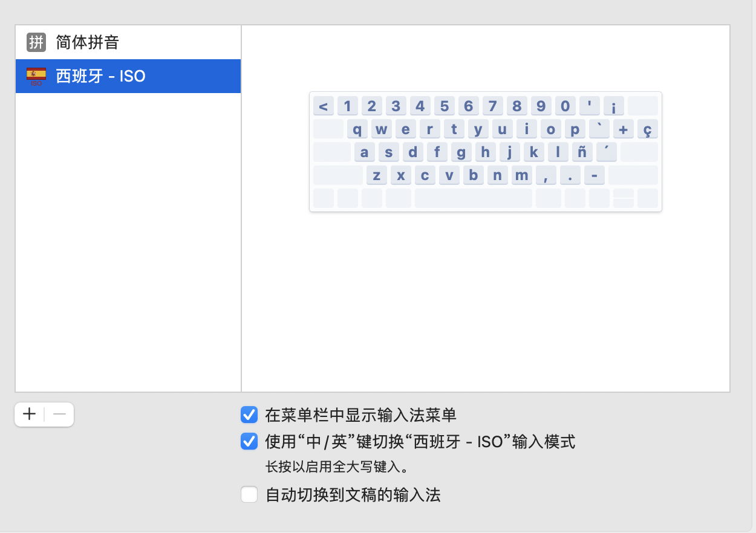Screen dimensions: 756x533
Task: Click the acute accent key after ñ
Action: 606,152
